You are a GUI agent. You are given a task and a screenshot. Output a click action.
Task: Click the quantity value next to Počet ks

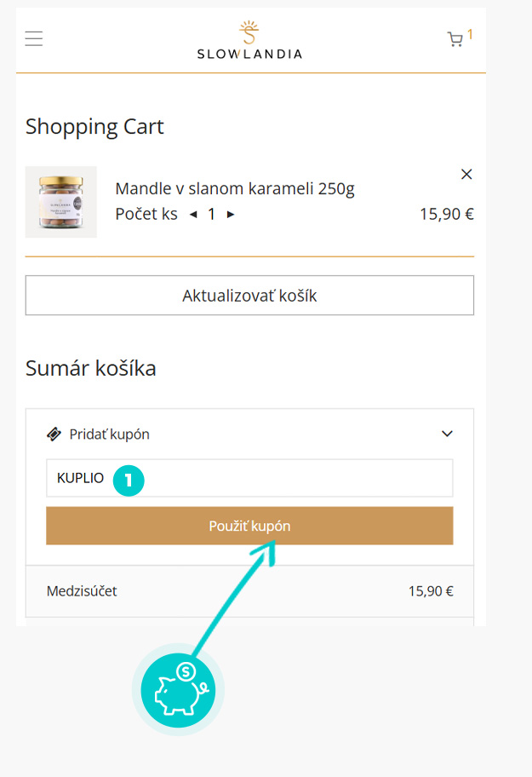pyautogui.click(x=212, y=215)
